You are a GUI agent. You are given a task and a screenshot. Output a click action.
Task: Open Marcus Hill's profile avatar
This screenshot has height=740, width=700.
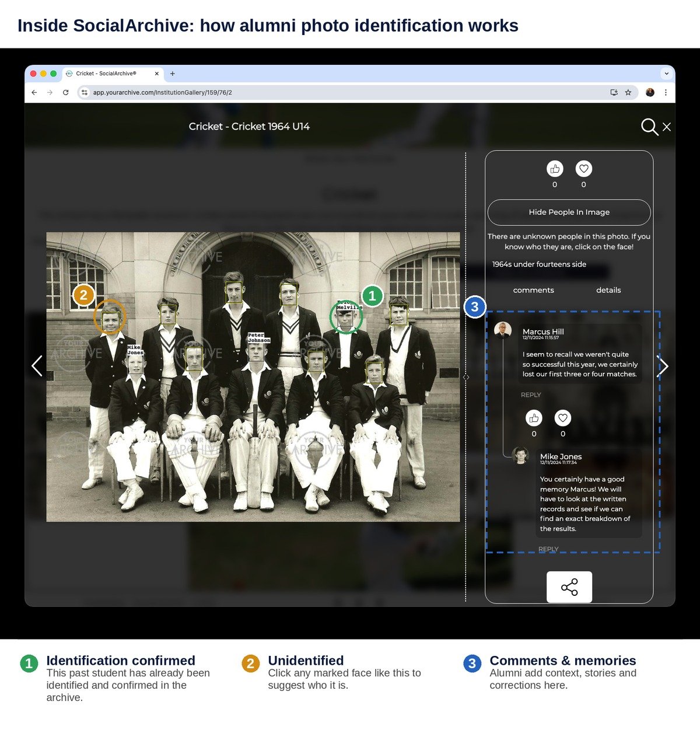pos(503,330)
